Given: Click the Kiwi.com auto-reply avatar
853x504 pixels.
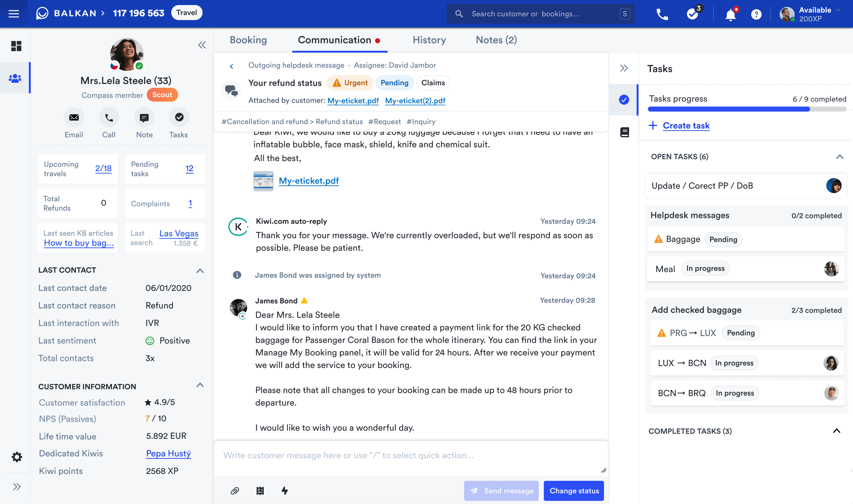Looking at the screenshot, I should coord(238,227).
